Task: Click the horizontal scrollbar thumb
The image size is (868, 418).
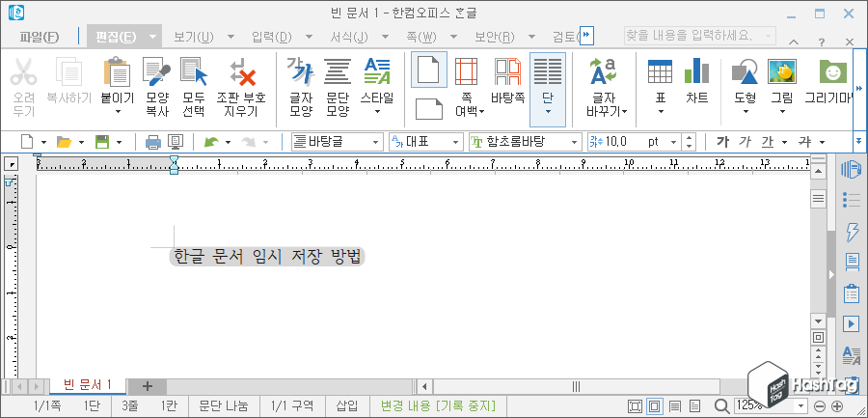Action: point(577,386)
